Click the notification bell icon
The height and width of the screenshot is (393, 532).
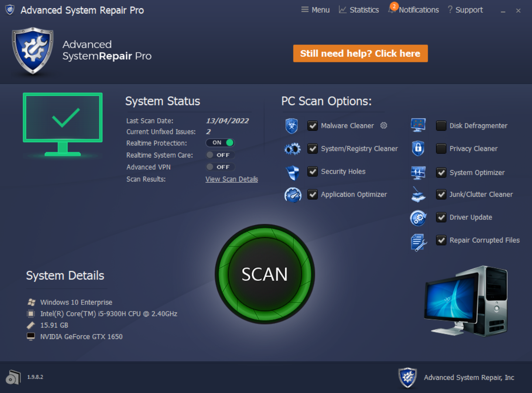[x=392, y=10]
